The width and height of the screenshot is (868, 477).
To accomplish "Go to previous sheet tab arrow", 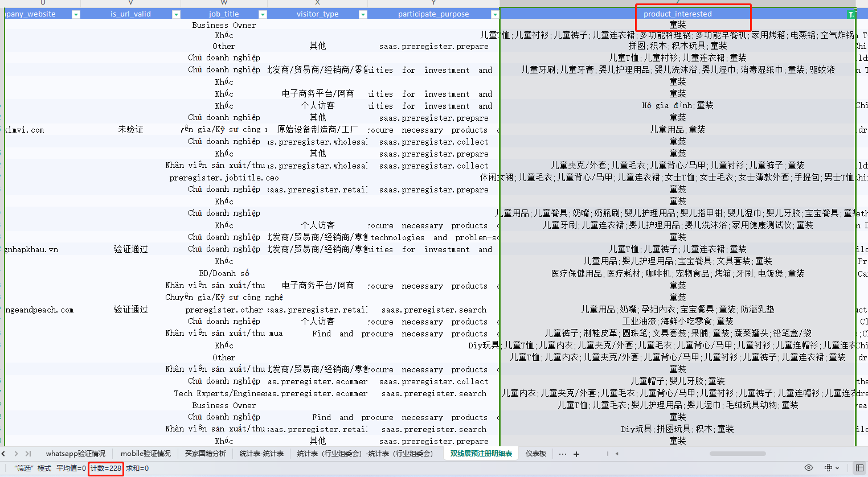I will 4,454.
